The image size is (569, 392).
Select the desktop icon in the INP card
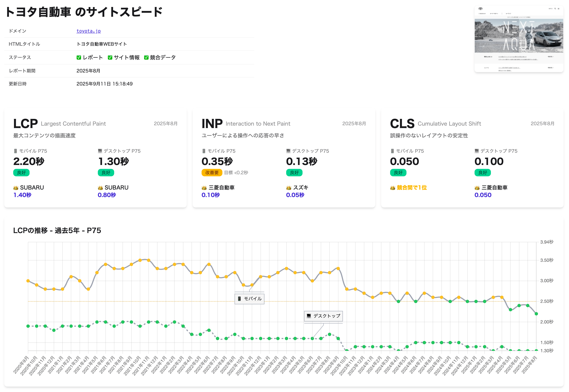coord(288,151)
